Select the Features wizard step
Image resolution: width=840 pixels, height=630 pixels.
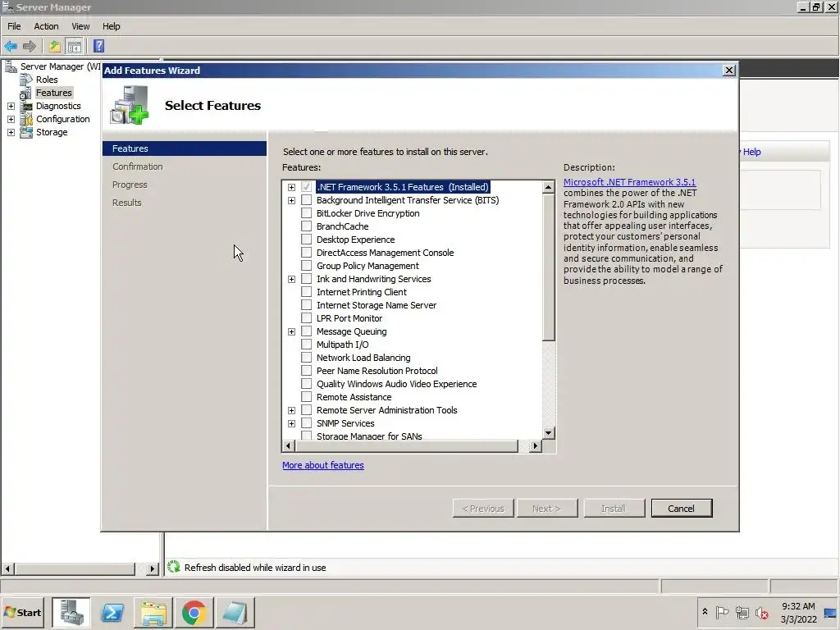click(185, 148)
